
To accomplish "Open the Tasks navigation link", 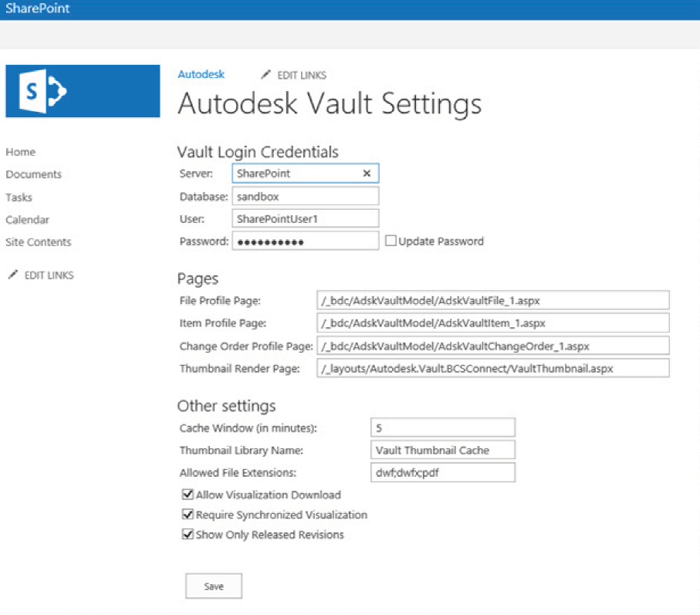I will tap(19, 198).
